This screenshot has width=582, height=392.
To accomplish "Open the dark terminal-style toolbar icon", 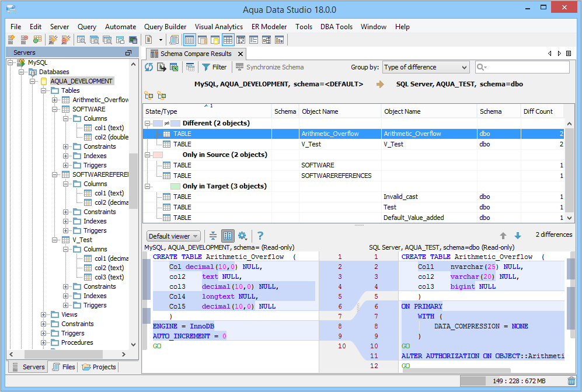I will [x=133, y=40].
